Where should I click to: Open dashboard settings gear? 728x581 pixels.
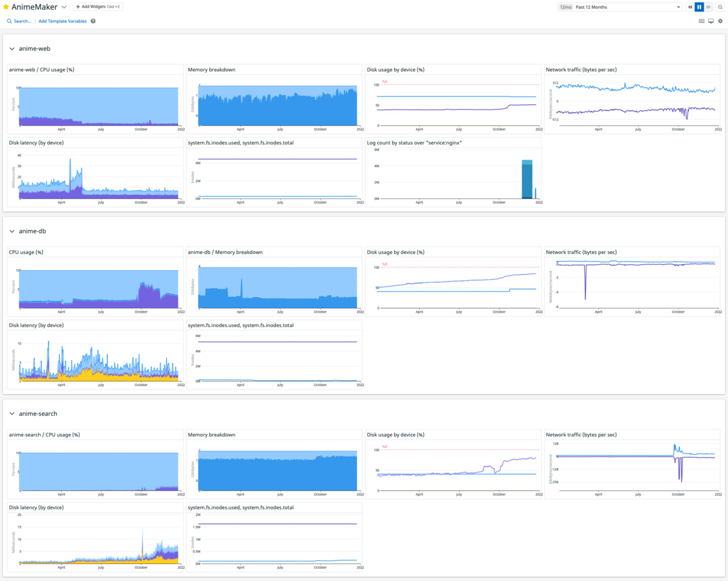pyautogui.click(x=720, y=21)
